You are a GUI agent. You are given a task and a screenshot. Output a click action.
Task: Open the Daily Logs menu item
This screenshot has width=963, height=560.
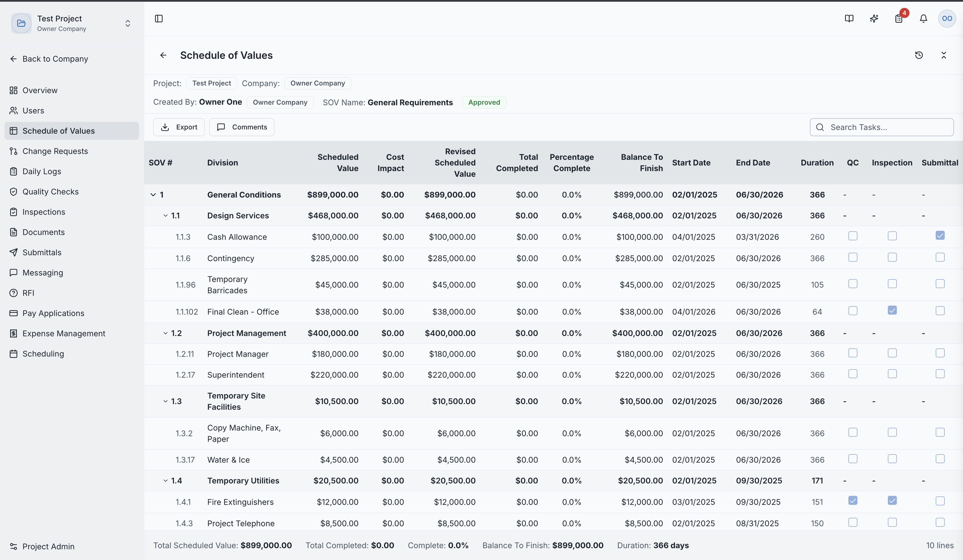pyautogui.click(x=72, y=171)
